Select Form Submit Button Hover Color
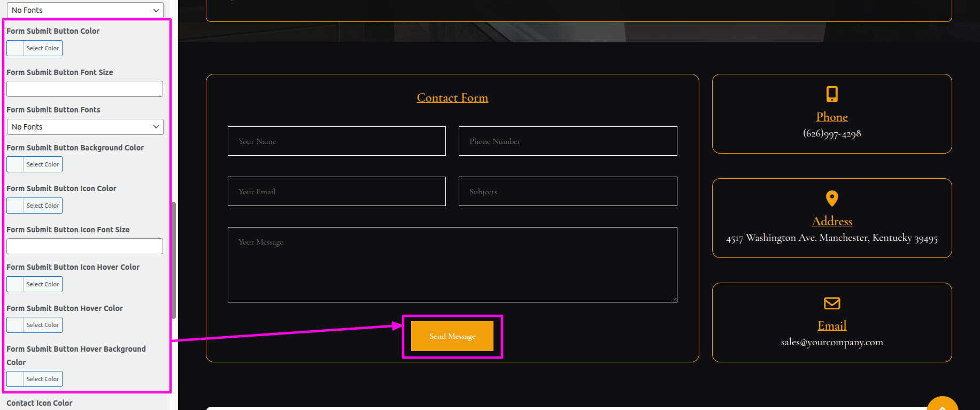Viewport: 980px width, 410px height. [35, 325]
